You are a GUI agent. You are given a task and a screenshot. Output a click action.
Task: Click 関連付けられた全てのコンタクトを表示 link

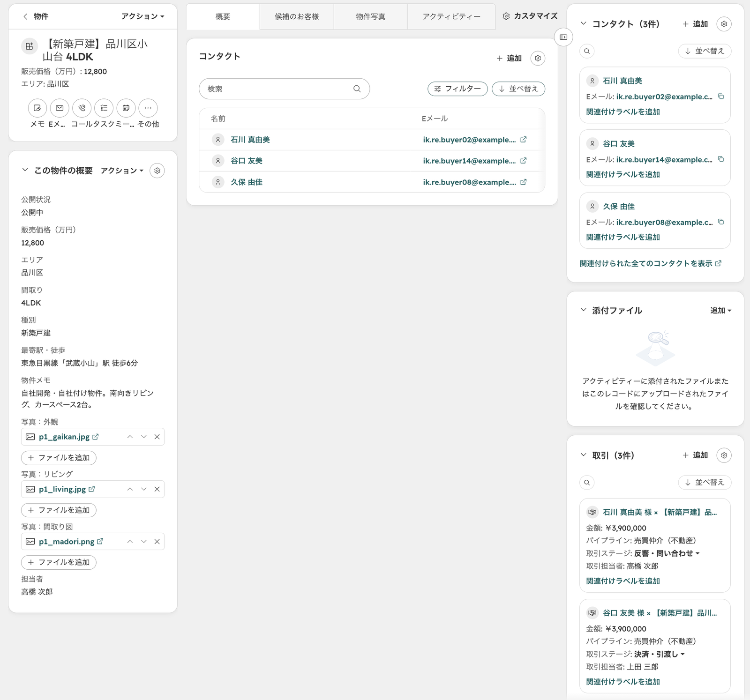click(x=651, y=263)
